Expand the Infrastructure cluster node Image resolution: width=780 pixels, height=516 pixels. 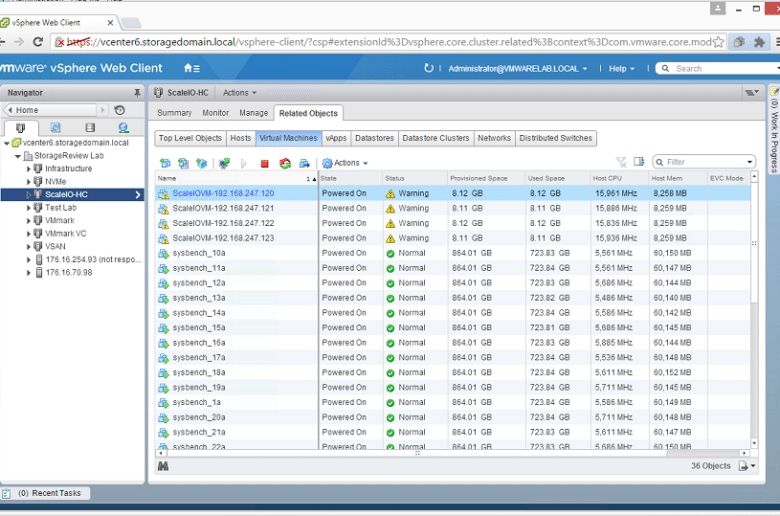pos(29,169)
